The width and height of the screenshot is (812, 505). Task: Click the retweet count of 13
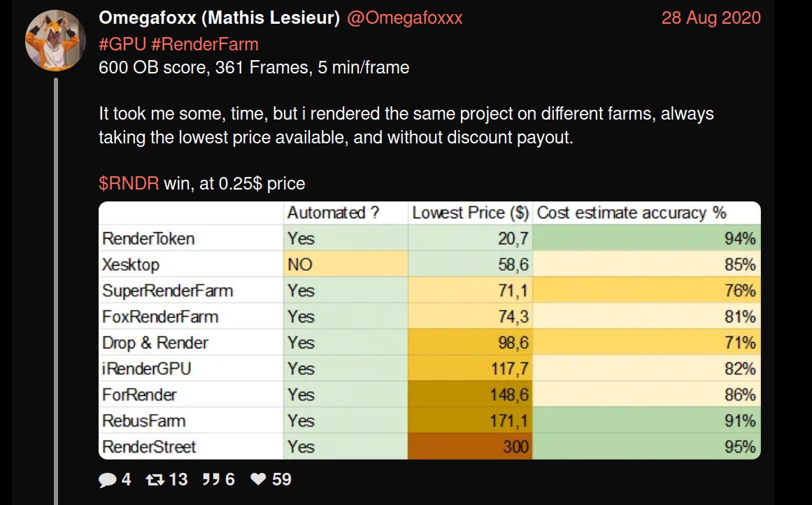180,480
